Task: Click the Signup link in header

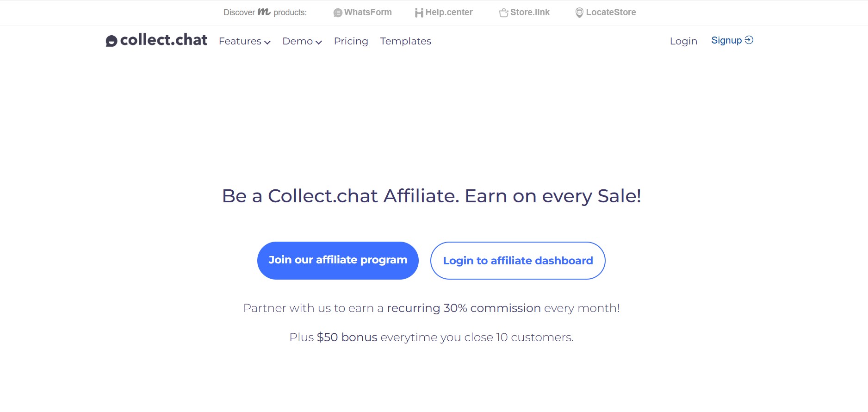Action: tap(726, 40)
